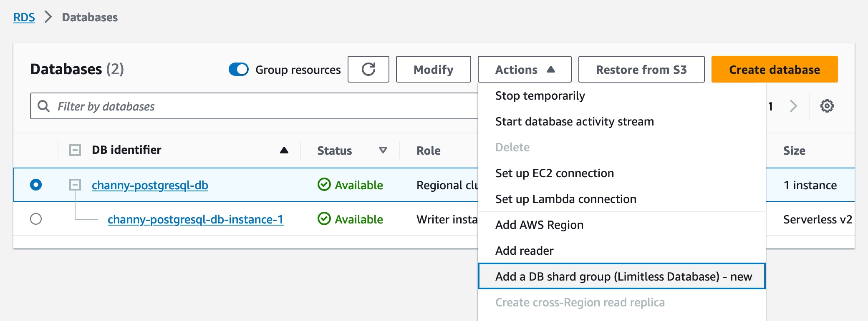Click the Status column header label
Image resolution: width=868 pixels, height=321 pixels.
click(335, 150)
